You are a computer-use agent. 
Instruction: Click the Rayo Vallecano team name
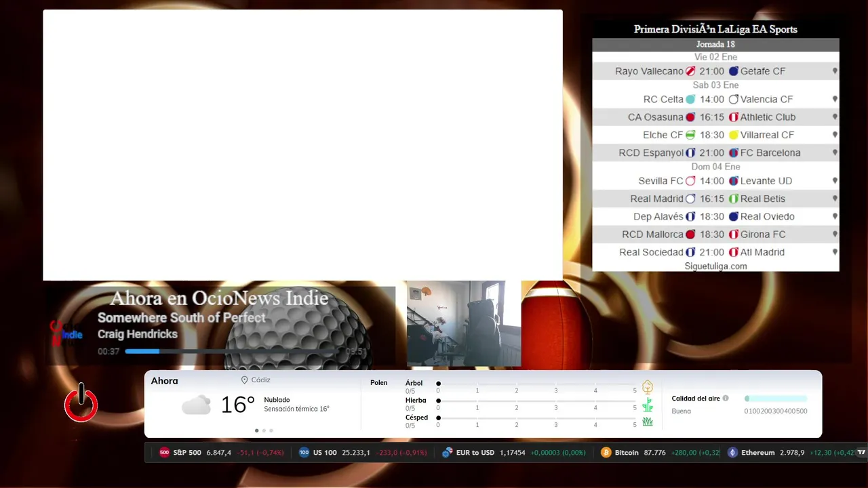(x=649, y=71)
